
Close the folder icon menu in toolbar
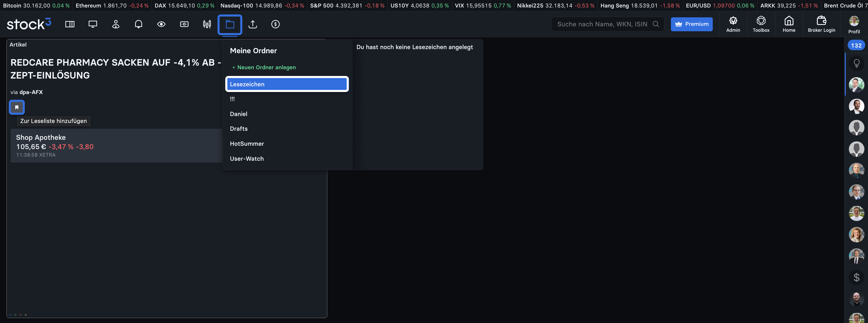tap(230, 24)
